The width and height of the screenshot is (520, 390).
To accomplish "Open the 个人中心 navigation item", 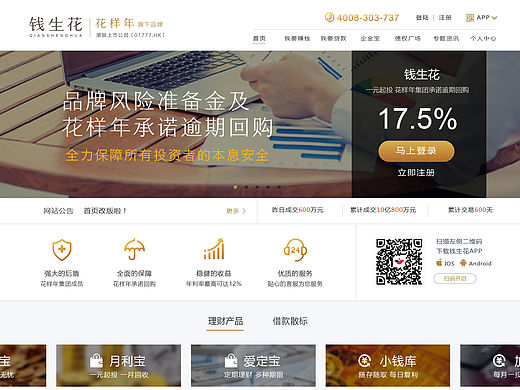I will tap(483, 39).
